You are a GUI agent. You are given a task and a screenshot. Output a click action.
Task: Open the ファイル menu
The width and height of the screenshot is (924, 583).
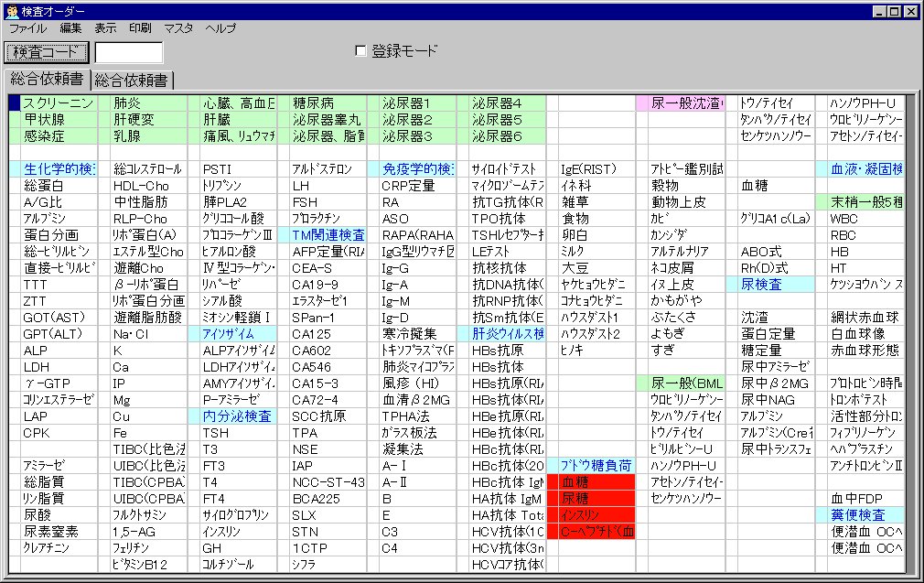27,28
